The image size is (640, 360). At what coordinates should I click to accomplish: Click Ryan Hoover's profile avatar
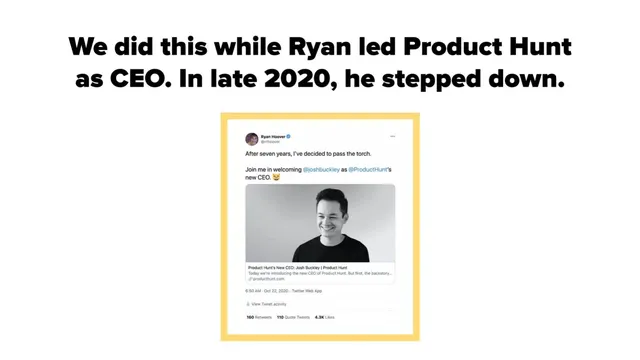click(x=251, y=139)
